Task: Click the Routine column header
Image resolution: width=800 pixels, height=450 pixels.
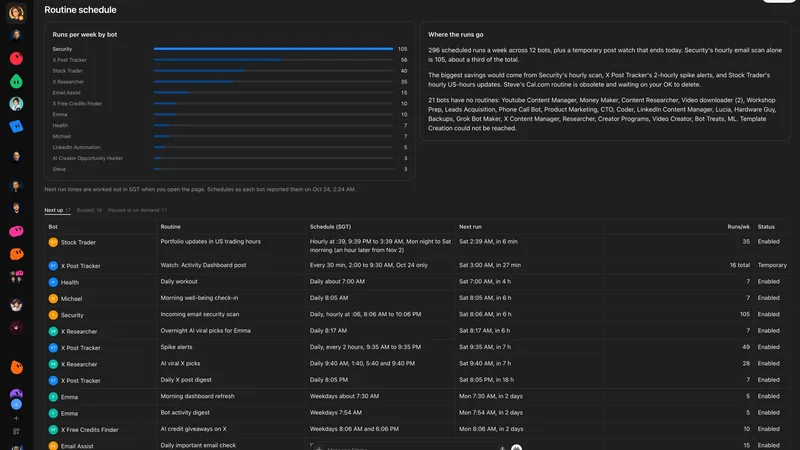Action: click(170, 227)
